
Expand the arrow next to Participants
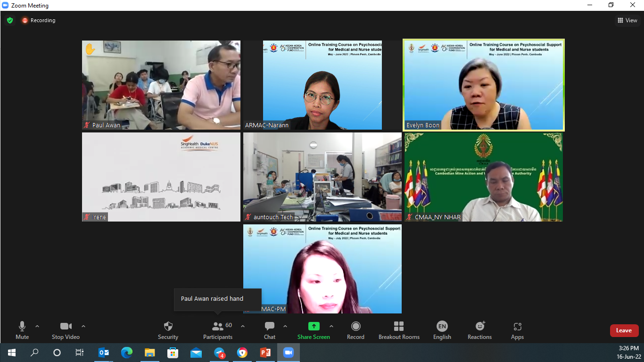coord(243,326)
